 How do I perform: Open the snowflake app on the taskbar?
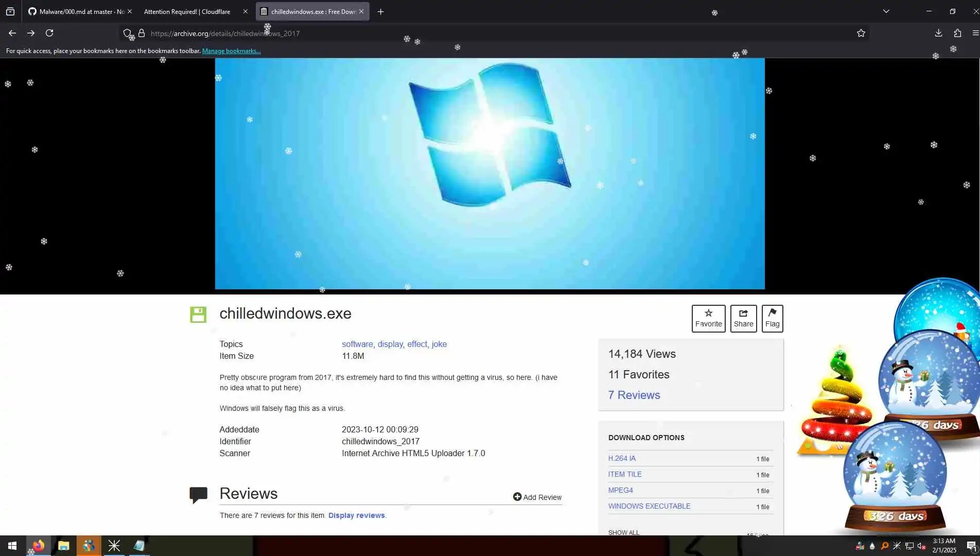[x=114, y=546]
